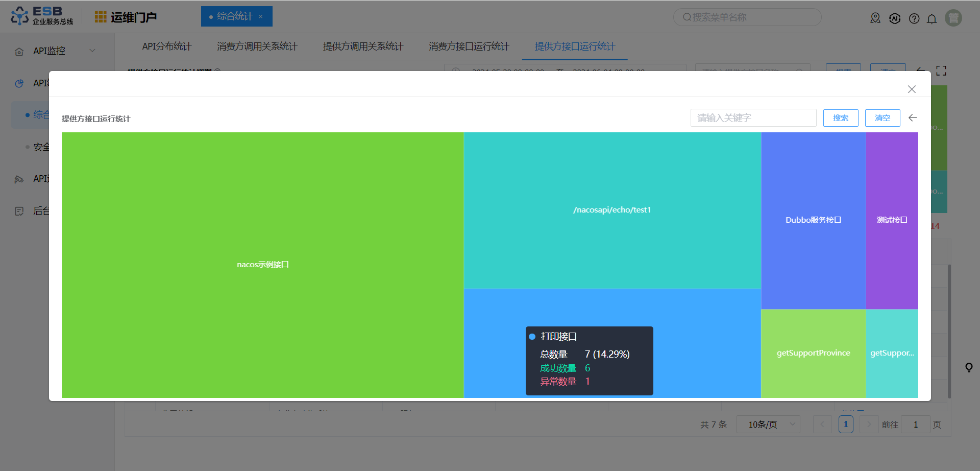Image resolution: width=980 pixels, height=471 pixels.
Task: Click the 搜索 button in dialog
Action: click(840, 118)
